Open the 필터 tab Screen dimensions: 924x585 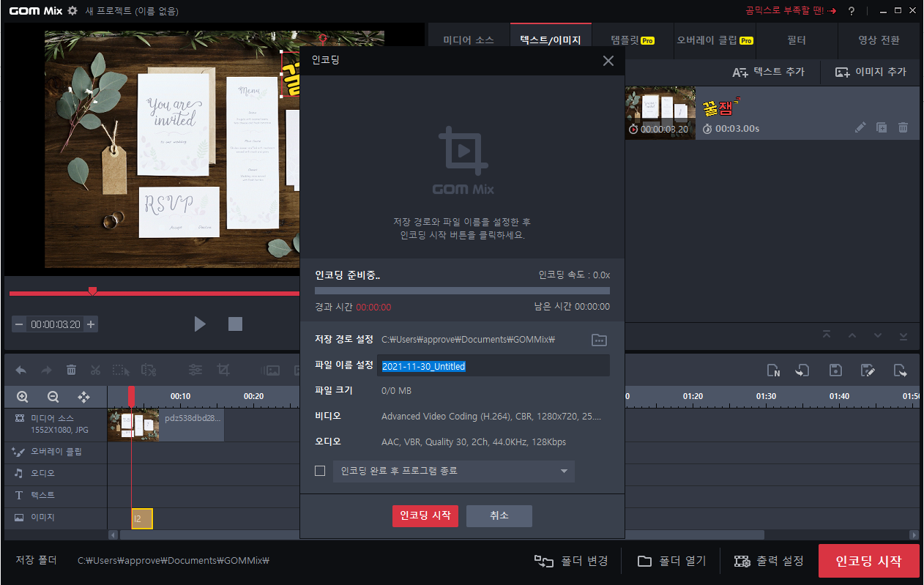click(796, 40)
